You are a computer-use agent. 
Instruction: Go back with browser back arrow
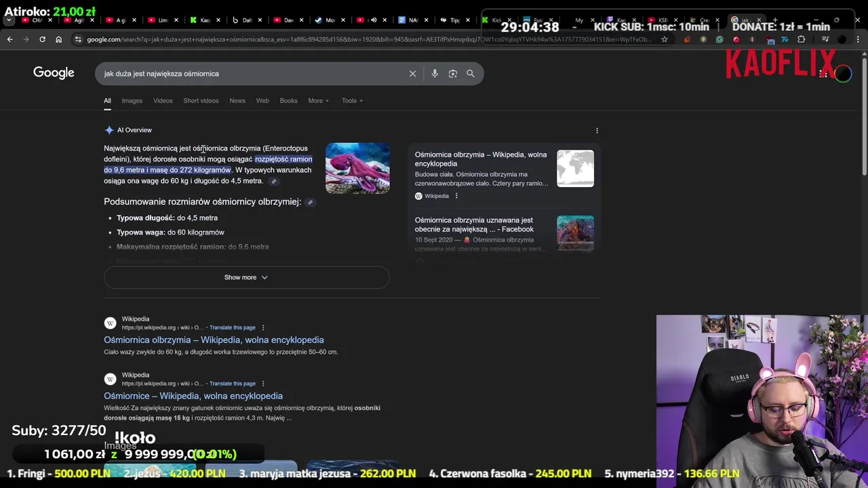click(x=9, y=39)
